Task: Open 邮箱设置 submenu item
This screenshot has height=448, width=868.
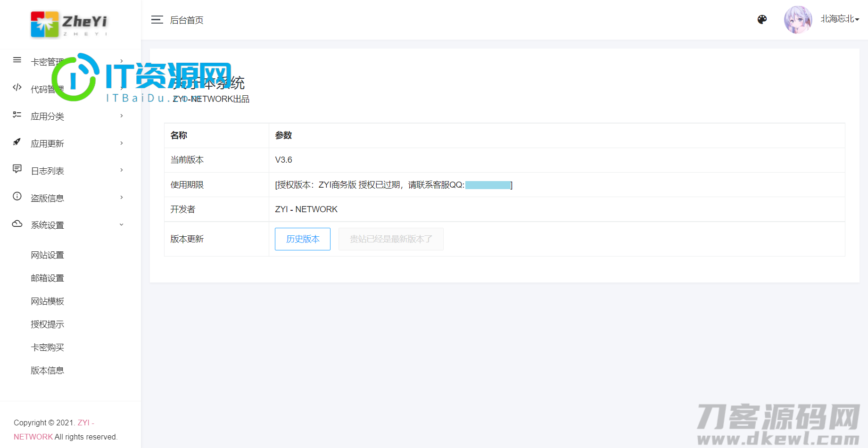Action: pos(47,278)
